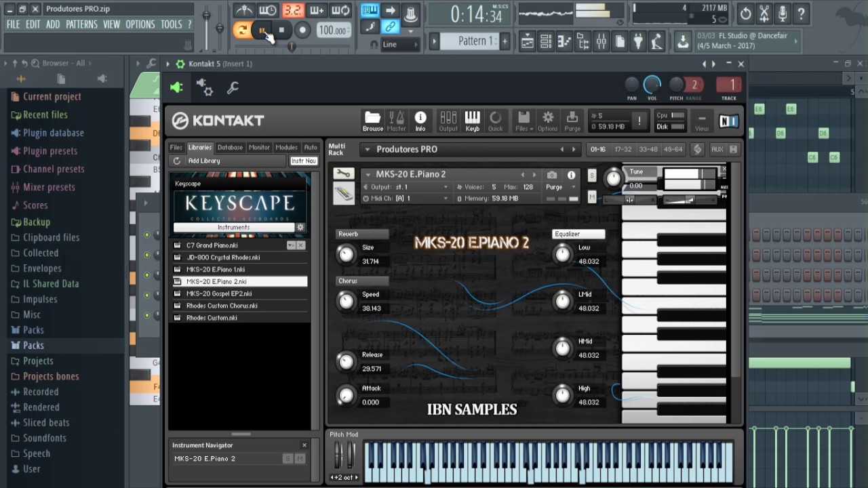Image resolution: width=868 pixels, height=488 pixels.
Task: Select Rhodes Custom Chorus.nki
Action: [239, 306]
